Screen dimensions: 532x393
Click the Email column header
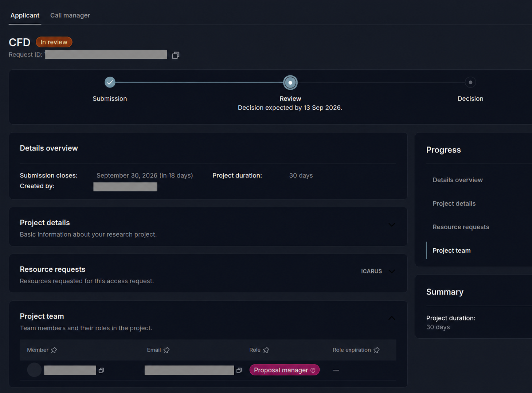coord(154,350)
